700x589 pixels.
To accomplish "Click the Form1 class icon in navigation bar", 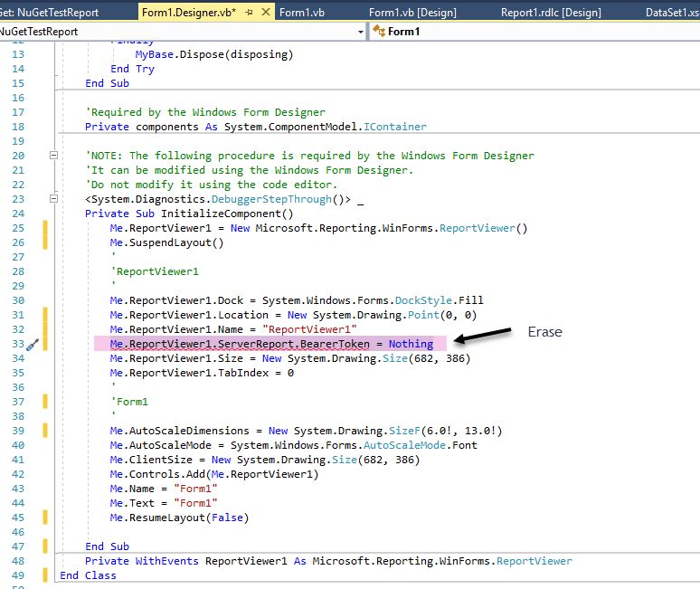I will 379,32.
